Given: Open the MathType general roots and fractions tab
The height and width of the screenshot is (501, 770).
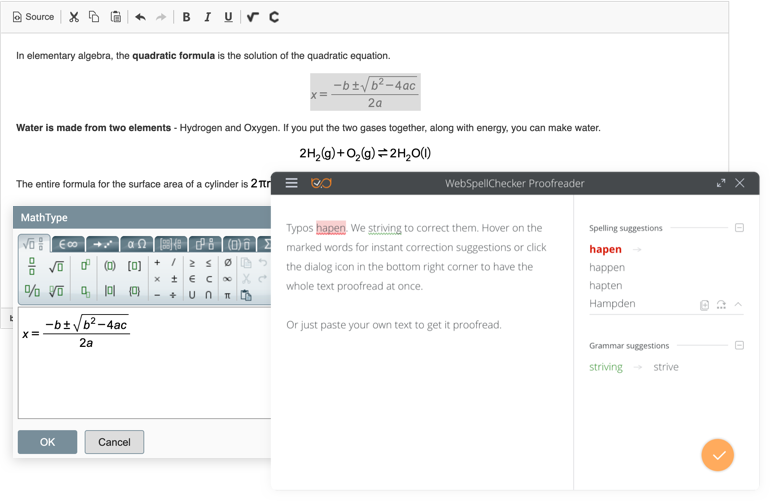Looking at the screenshot, I should (34, 244).
